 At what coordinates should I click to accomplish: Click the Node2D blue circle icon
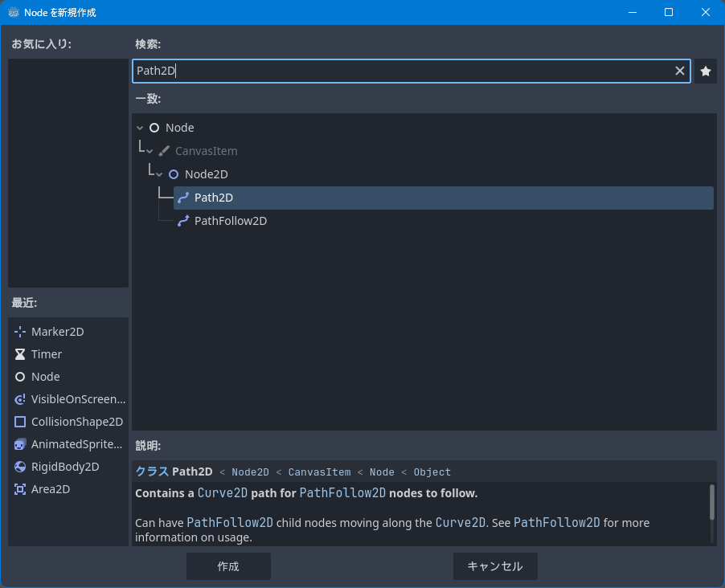(x=174, y=174)
